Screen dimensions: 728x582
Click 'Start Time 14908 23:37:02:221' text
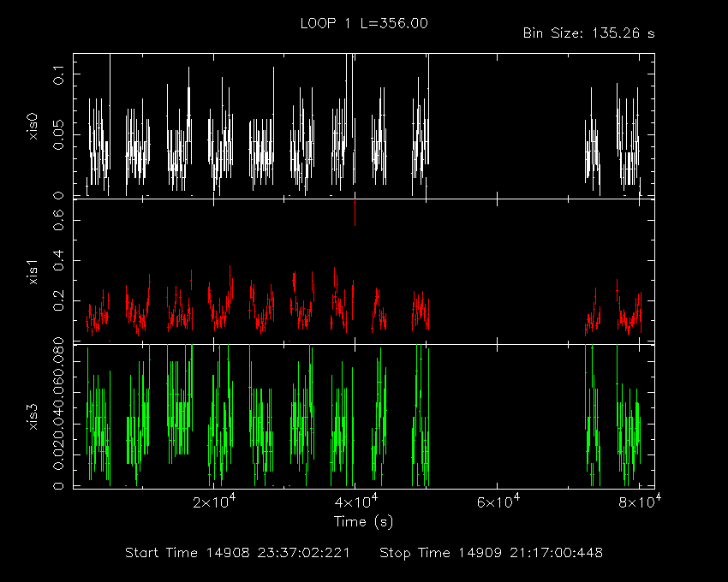(237, 553)
